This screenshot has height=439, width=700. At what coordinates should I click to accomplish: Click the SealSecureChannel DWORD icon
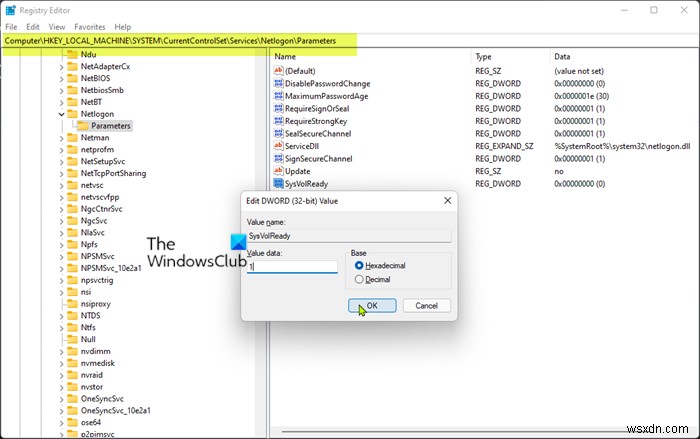pyautogui.click(x=278, y=133)
